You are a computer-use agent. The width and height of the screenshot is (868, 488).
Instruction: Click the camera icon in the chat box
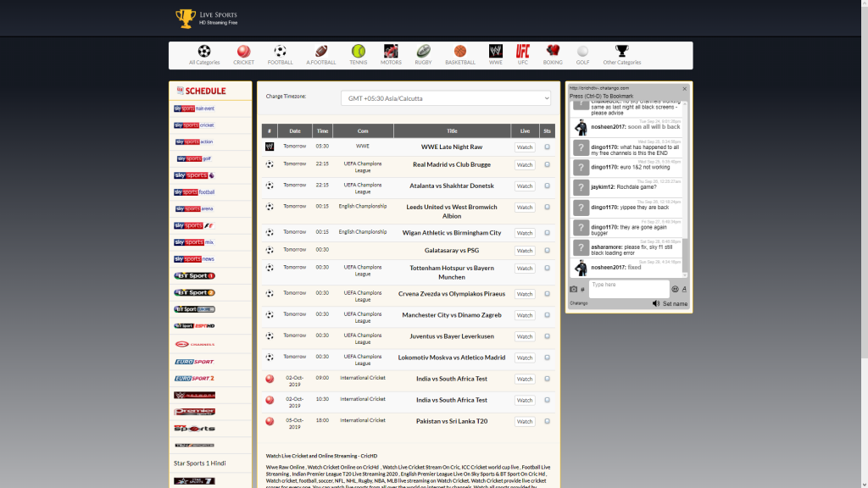(574, 289)
